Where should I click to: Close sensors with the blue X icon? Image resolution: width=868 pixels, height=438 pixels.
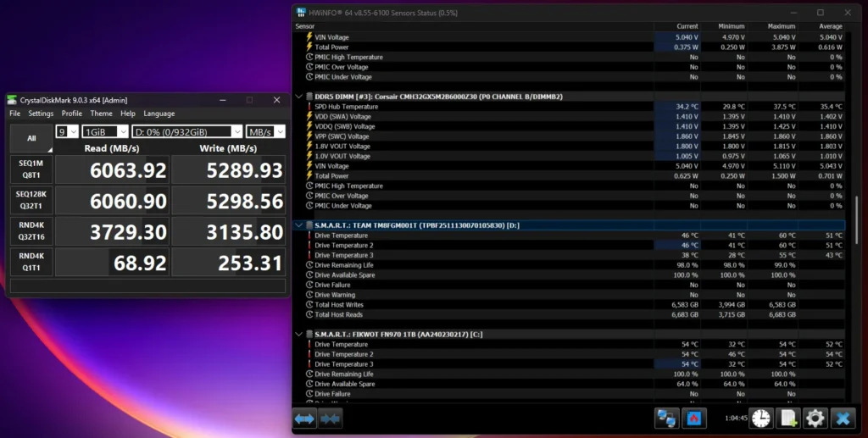[843, 419]
